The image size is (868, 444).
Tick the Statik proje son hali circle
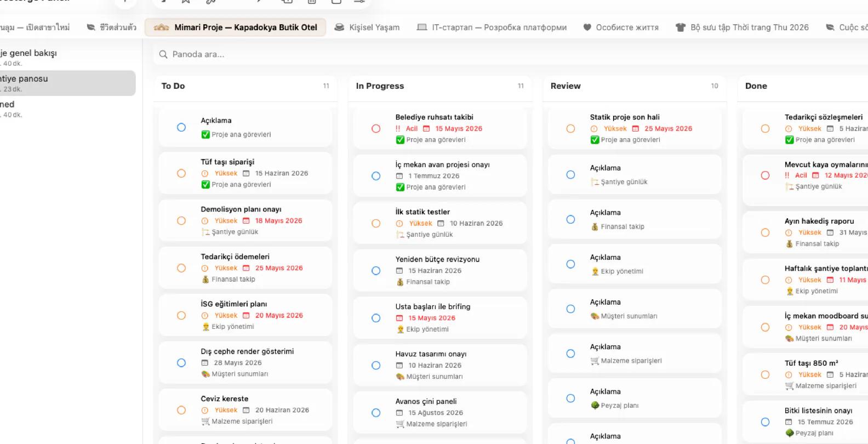pos(570,129)
